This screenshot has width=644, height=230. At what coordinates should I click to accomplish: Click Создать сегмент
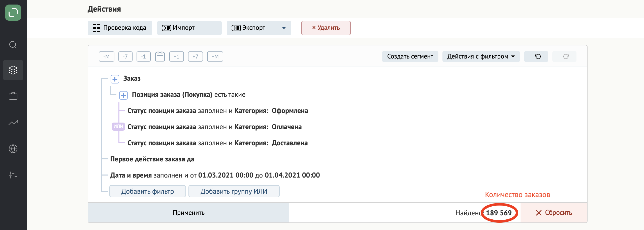(x=410, y=56)
